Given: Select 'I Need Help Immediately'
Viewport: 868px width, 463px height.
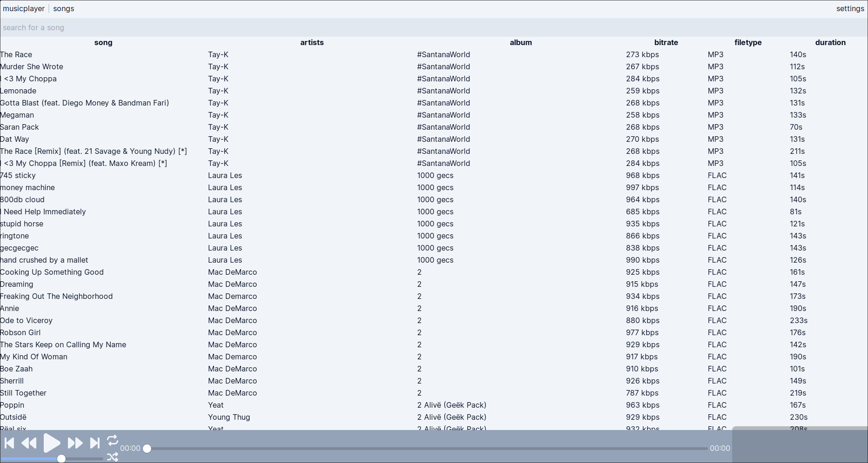Looking at the screenshot, I should 43,212.
